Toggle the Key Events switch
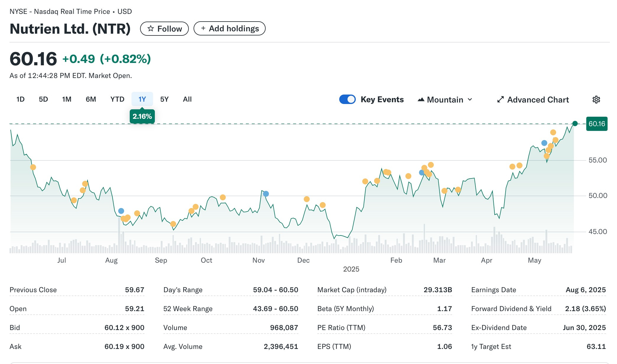 [348, 100]
